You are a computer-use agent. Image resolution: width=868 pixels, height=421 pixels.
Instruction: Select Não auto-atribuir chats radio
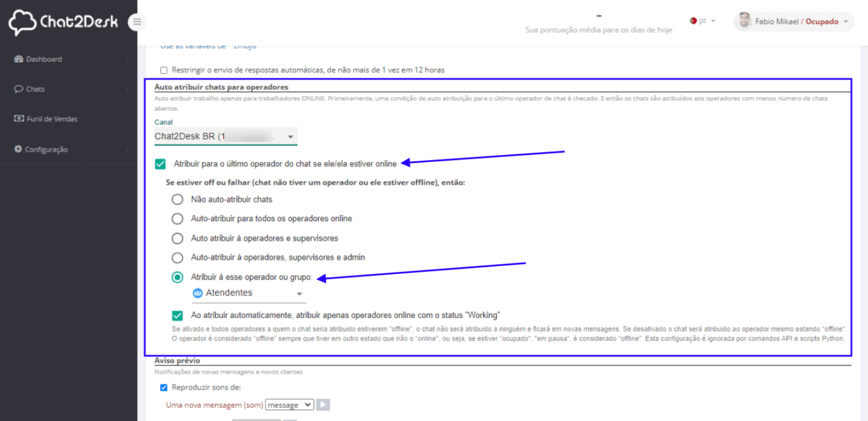tap(177, 200)
